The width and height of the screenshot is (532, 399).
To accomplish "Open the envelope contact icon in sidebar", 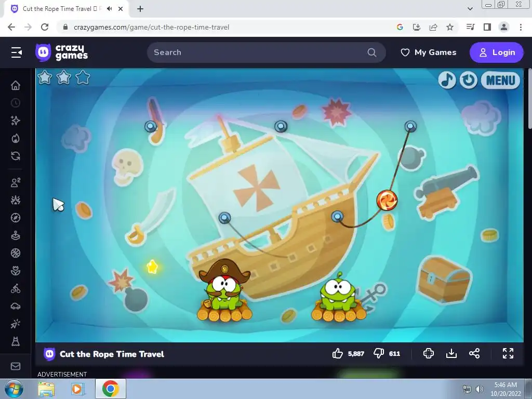I will point(16,366).
